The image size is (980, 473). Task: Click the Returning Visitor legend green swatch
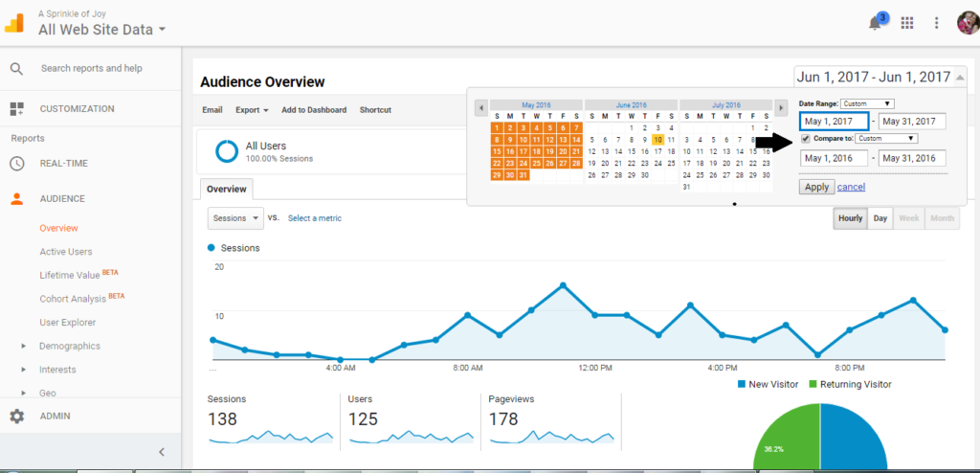[x=813, y=384]
